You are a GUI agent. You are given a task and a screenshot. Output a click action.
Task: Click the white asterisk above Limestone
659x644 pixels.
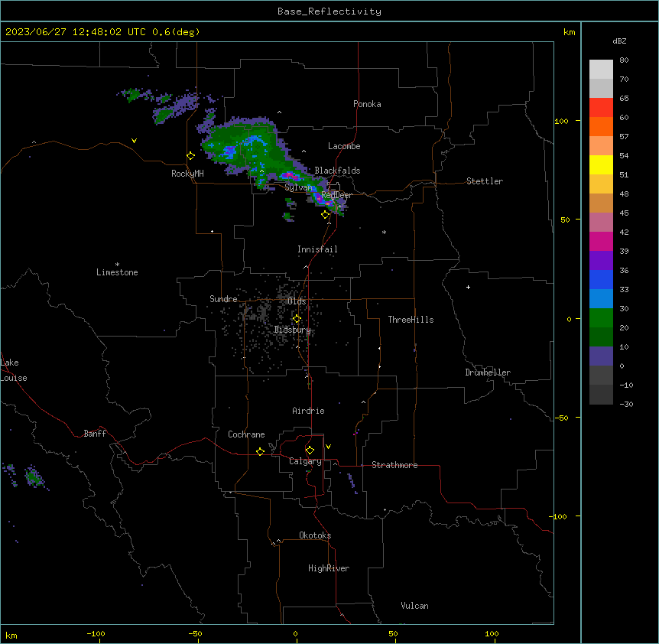click(117, 264)
